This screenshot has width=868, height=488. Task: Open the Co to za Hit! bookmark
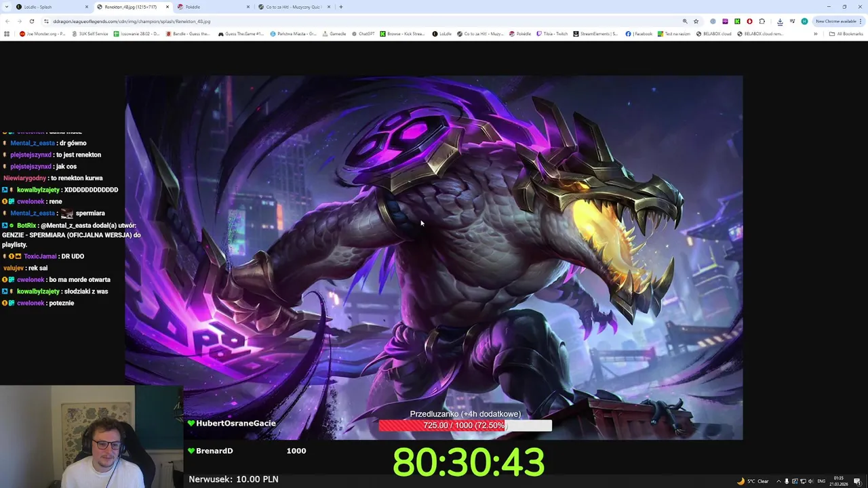[x=480, y=33]
